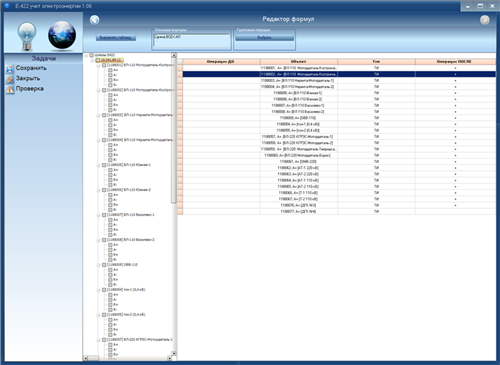Click the tree scrollbar's down arrow
This screenshot has width=500, height=365.
(174, 353)
